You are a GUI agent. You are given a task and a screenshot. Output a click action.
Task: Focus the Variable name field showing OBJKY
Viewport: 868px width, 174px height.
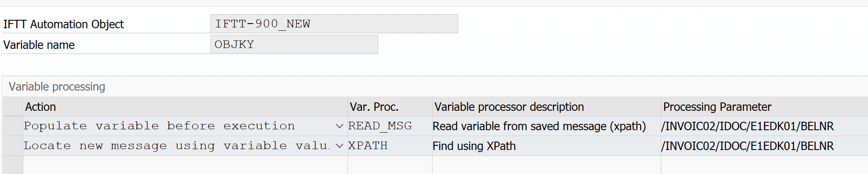(294, 45)
